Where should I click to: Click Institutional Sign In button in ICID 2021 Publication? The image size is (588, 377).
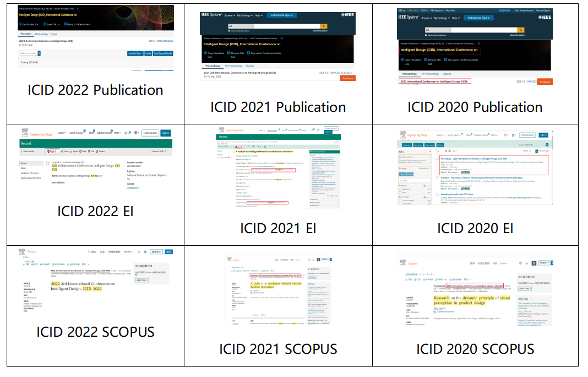(x=282, y=15)
